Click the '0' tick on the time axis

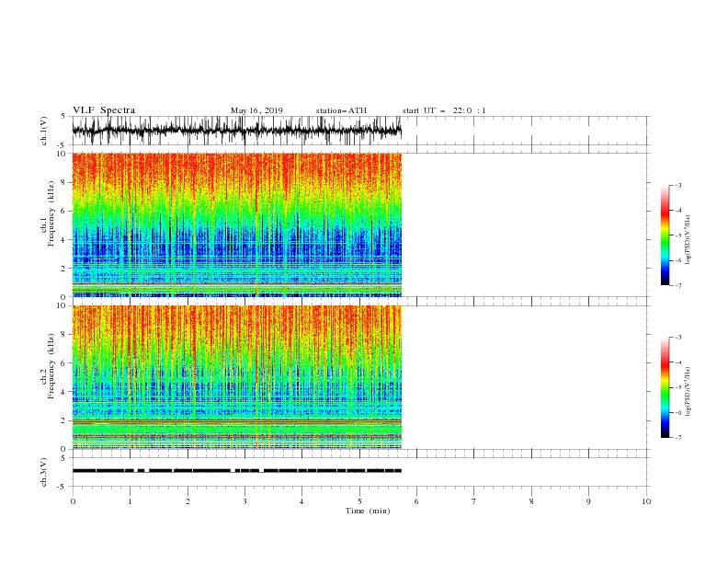pos(73,501)
